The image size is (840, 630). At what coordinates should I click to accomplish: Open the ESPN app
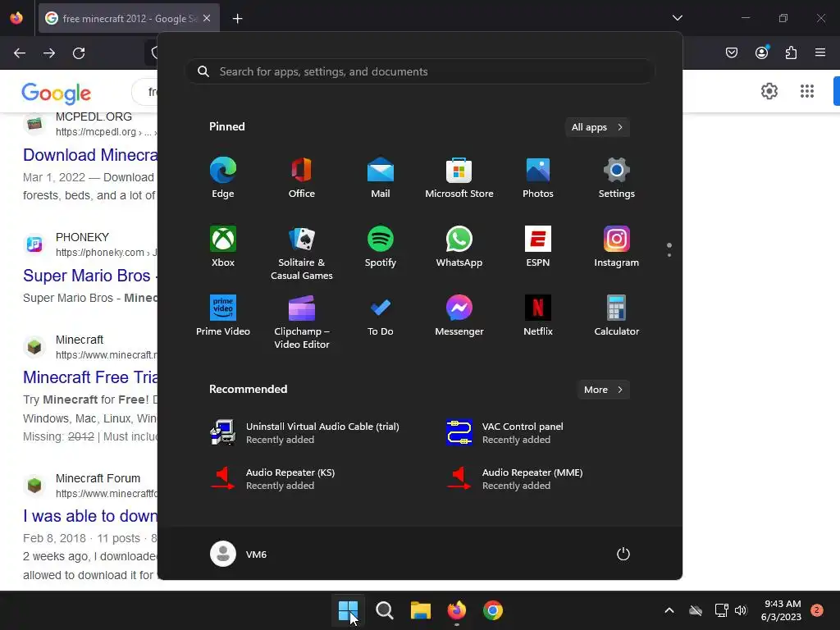pos(538,246)
